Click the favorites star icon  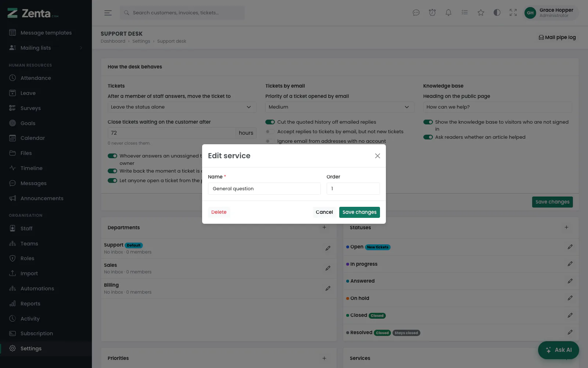(x=481, y=13)
